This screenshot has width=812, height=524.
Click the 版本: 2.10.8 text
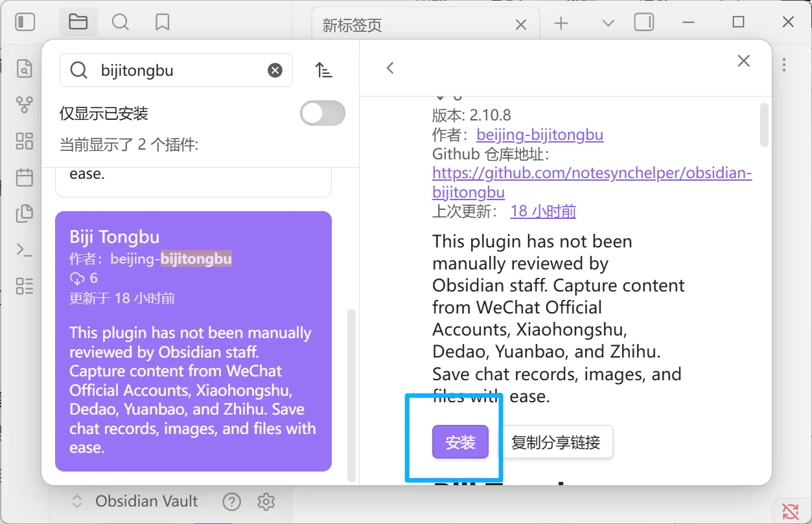[472, 115]
